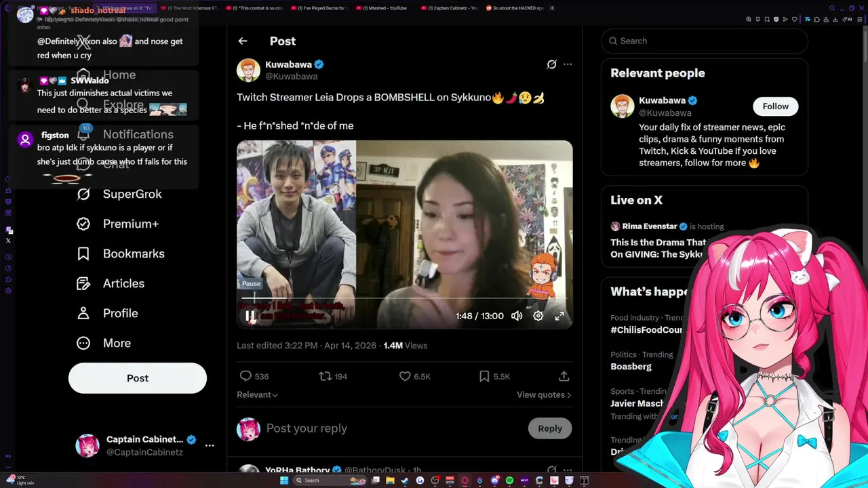This screenshot has width=868, height=488.
Task: Open the video settings gear
Action: tap(538, 316)
